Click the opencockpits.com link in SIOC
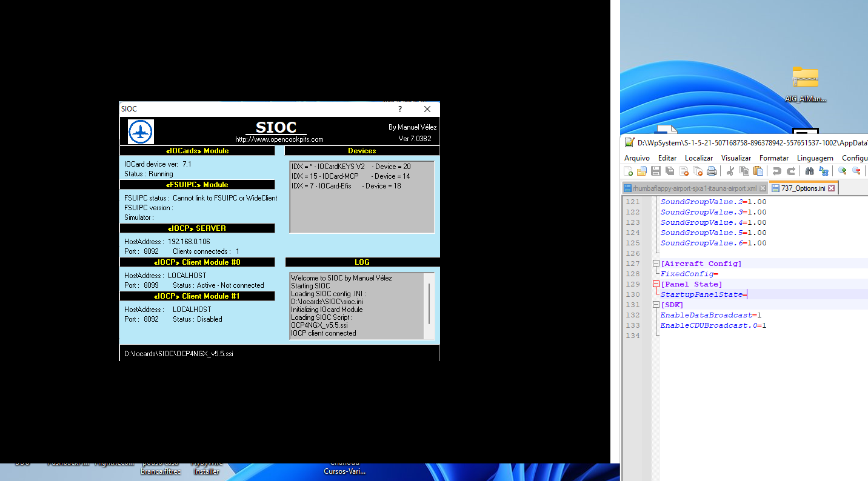Viewport: 868px width, 481px height. [x=279, y=139]
